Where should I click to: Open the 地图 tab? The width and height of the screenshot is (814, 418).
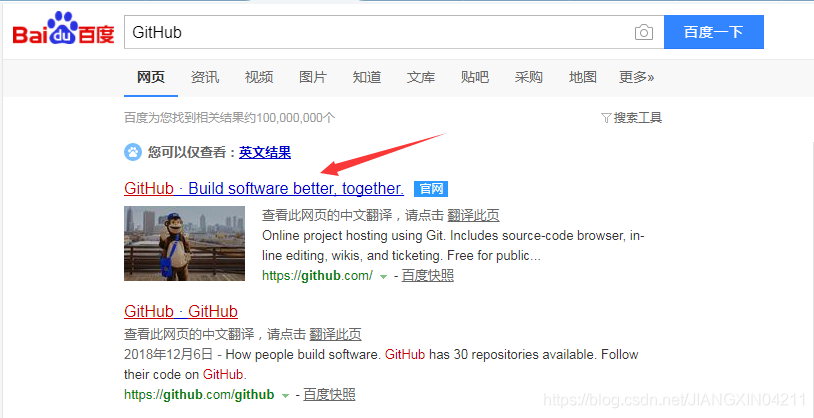pyautogui.click(x=582, y=78)
